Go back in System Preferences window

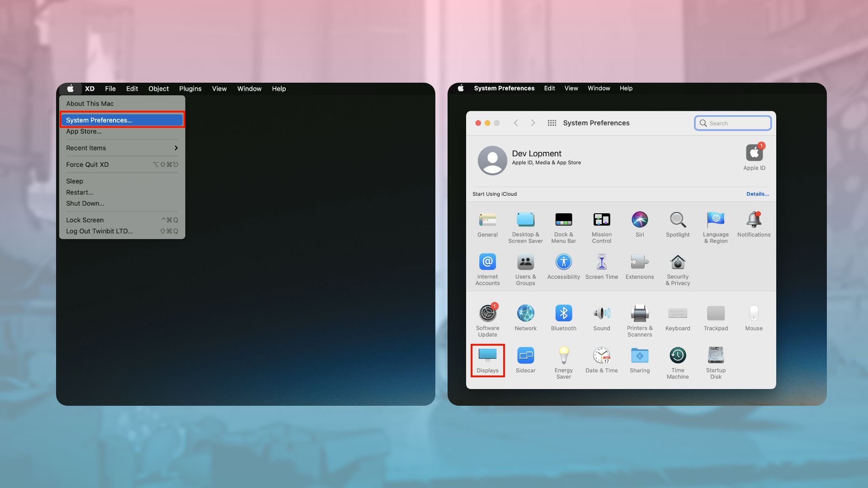coord(516,123)
